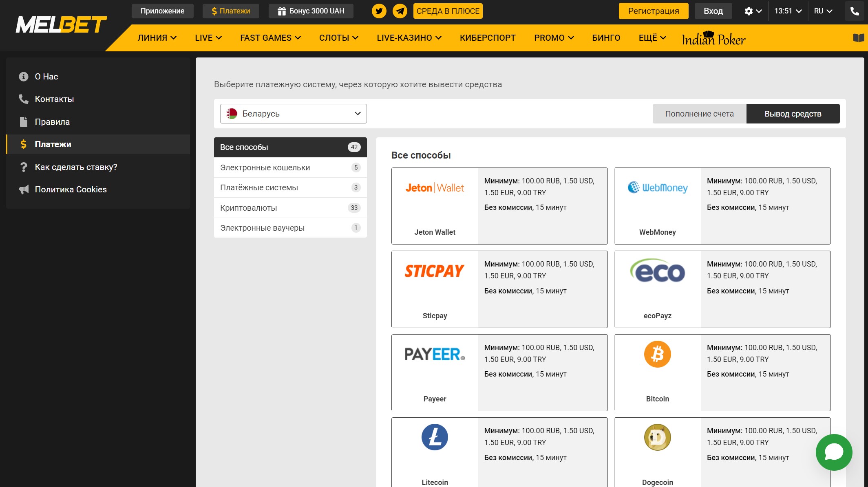This screenshot has width=868, height=487.
Task: Select Электронные кошельки category
Action: pos(290,167)
